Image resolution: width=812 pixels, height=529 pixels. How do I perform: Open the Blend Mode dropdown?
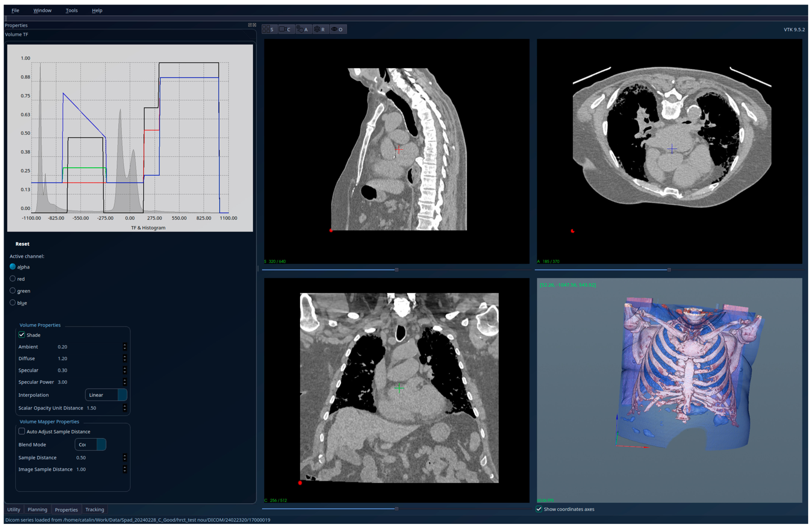[x=90, y=444]
